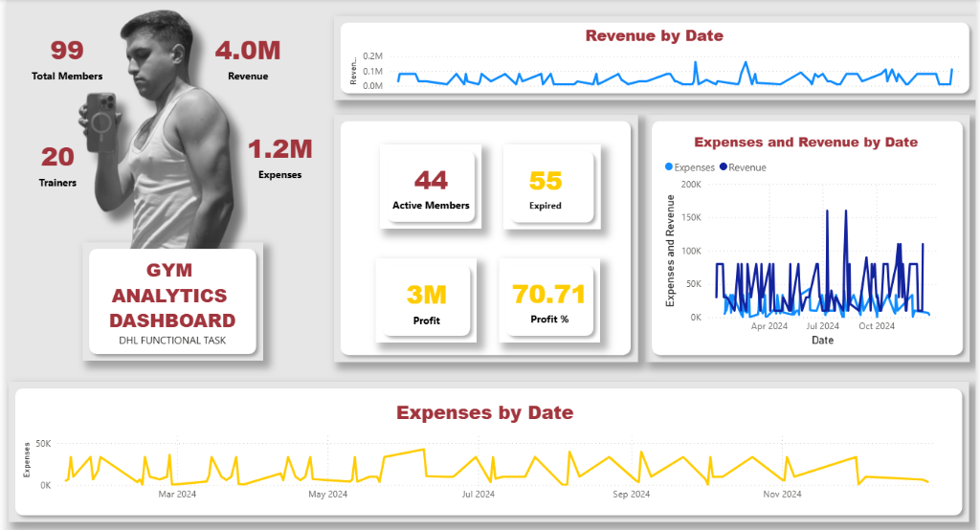Viewport: 980px width, 530px height.
Task: Click the Active Members card showing 44
Action: click(430, 186)
